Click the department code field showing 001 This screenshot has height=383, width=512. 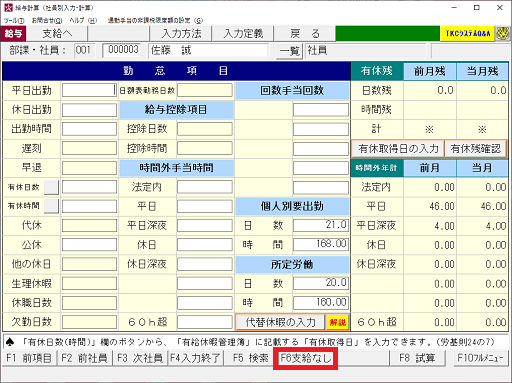tap(85, 51)
